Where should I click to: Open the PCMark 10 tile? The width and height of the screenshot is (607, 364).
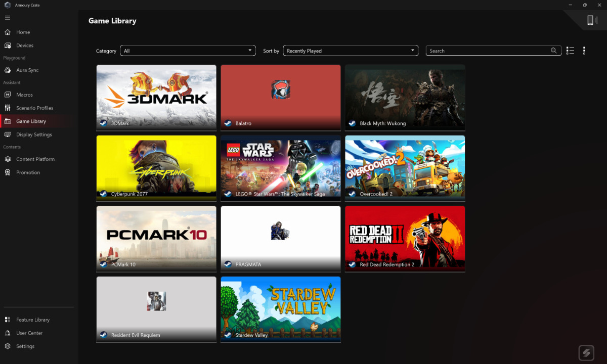pyautogui.click(x=156, y=239)
